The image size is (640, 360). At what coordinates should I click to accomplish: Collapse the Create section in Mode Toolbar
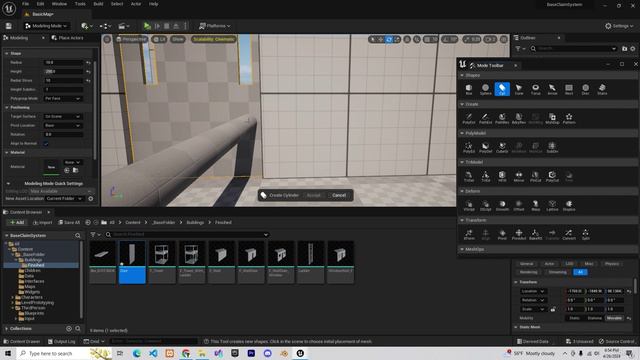[x=462, y=104]
